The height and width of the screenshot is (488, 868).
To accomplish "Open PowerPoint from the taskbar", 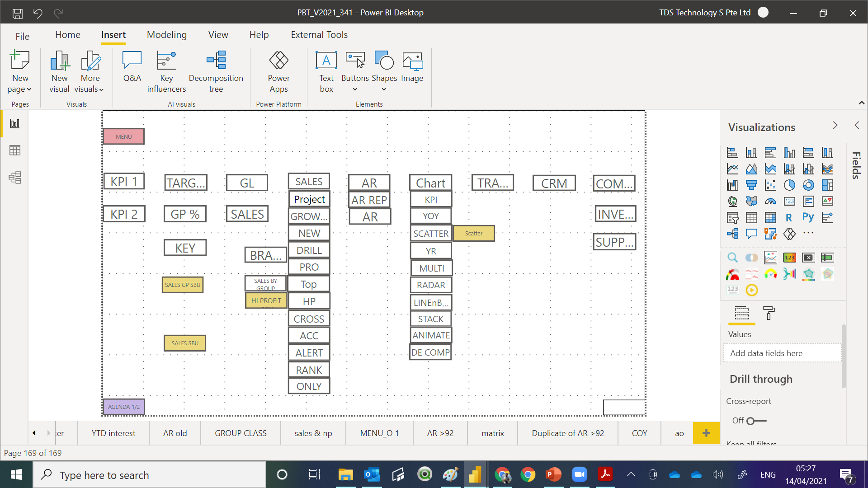I will coord(553,475).
